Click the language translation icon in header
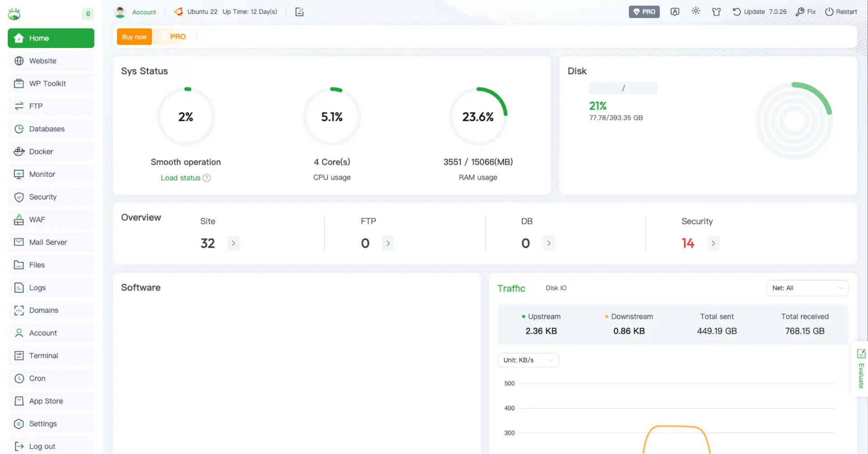 point(675,12)
